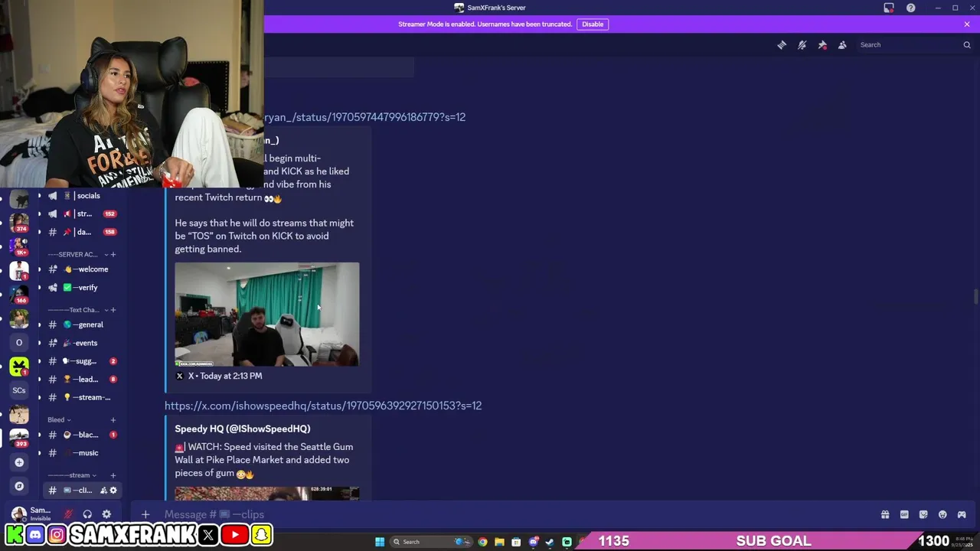Click the search magnifier icon
This screenshot has height=551, width=980.
pos(966,44)
